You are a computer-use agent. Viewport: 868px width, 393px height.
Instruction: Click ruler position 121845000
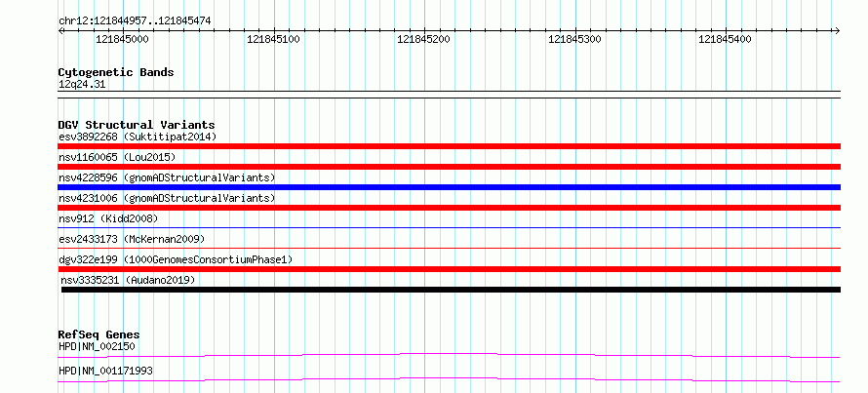click(122, 39)
